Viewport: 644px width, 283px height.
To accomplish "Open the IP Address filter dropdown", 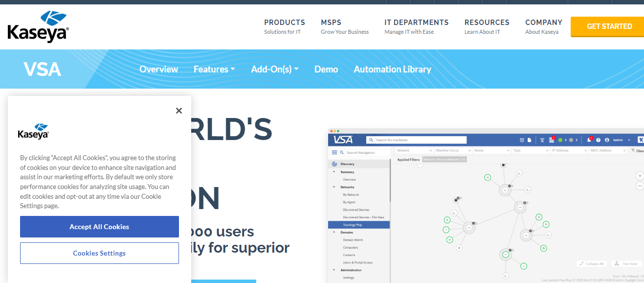I will (569, 151).
